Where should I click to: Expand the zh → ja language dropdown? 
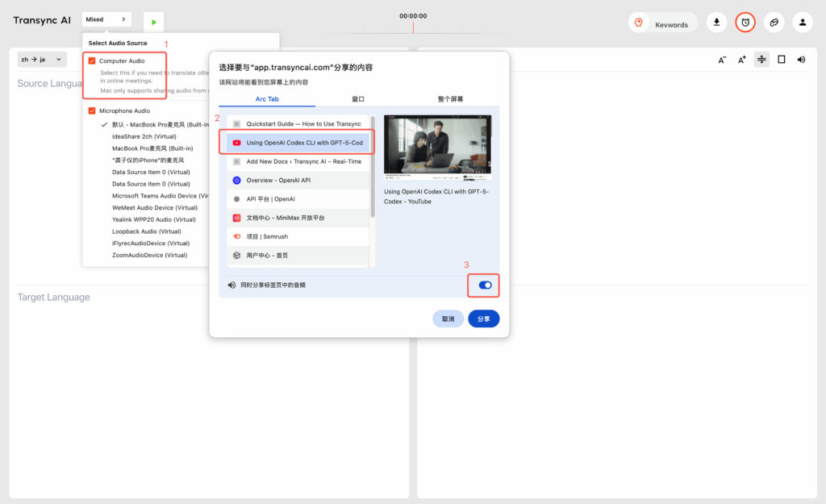[x=41, y=60]
